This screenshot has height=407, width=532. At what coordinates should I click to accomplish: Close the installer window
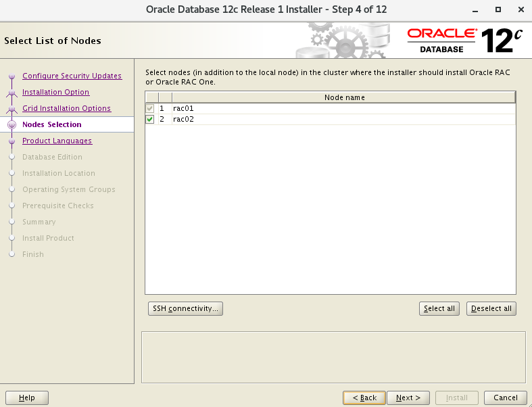[521, 9]
